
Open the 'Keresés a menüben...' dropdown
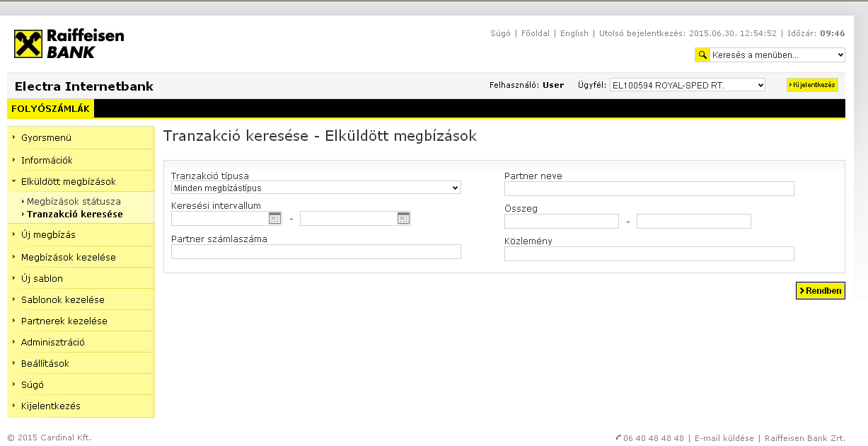tap(777, 55)
